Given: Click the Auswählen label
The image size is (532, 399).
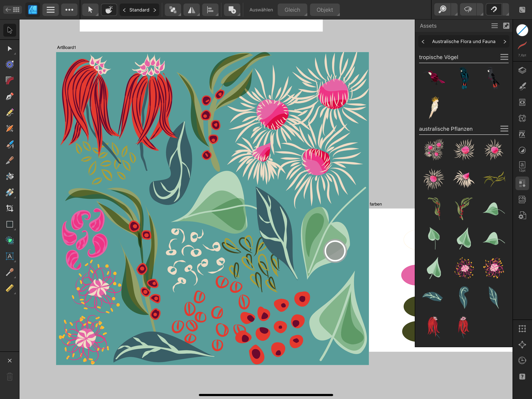Looking at the screenshot, I should tap(261, 10).
